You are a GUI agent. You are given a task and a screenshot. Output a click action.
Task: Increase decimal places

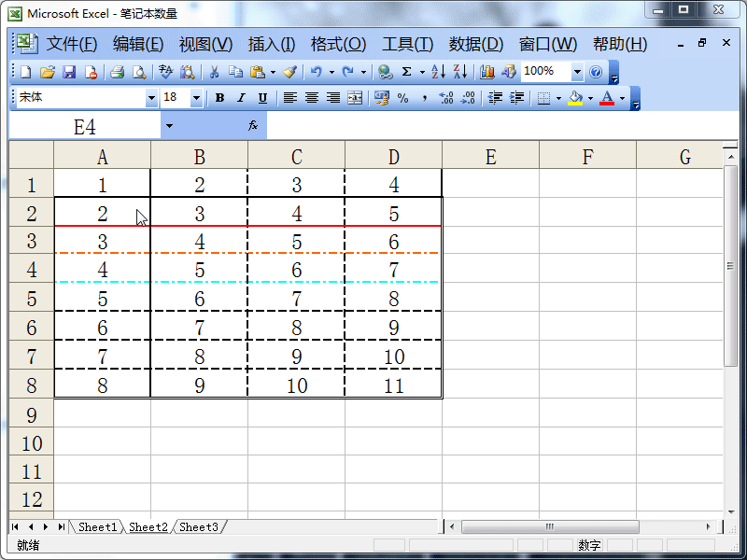(446, 98)
